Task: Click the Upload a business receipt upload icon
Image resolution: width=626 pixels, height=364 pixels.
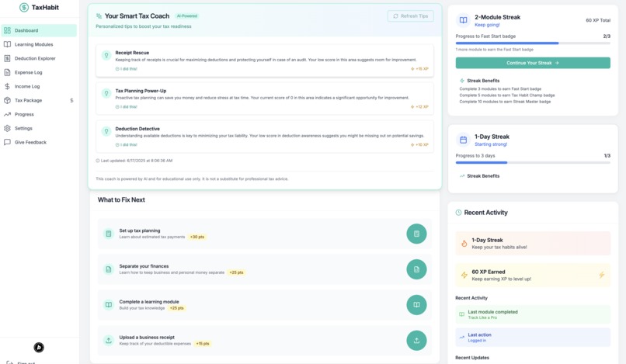Action: tap(109, 340)
